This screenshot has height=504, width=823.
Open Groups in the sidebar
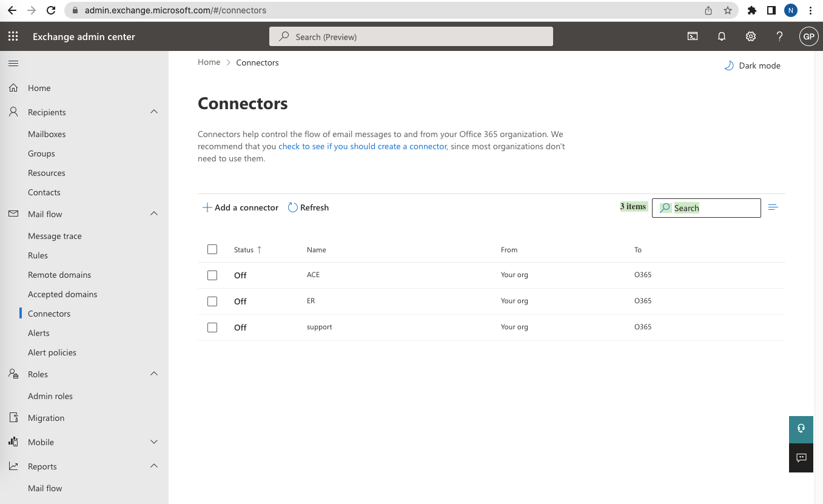pos(41,153)
